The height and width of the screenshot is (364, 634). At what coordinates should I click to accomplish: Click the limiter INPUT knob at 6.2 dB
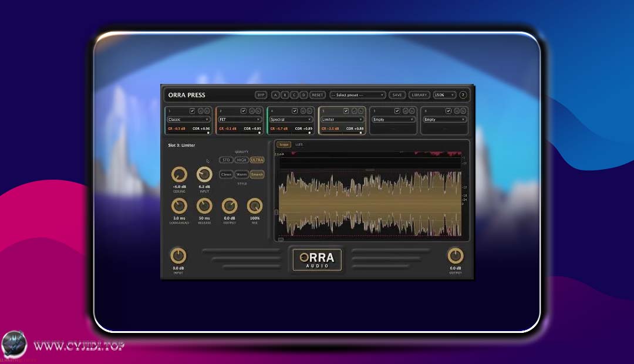(x=204, y=174)
